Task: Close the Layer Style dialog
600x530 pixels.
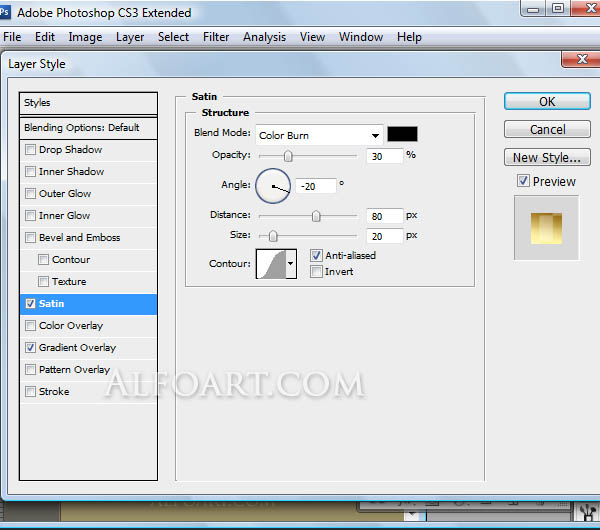Action: click(x=582, y=59)
